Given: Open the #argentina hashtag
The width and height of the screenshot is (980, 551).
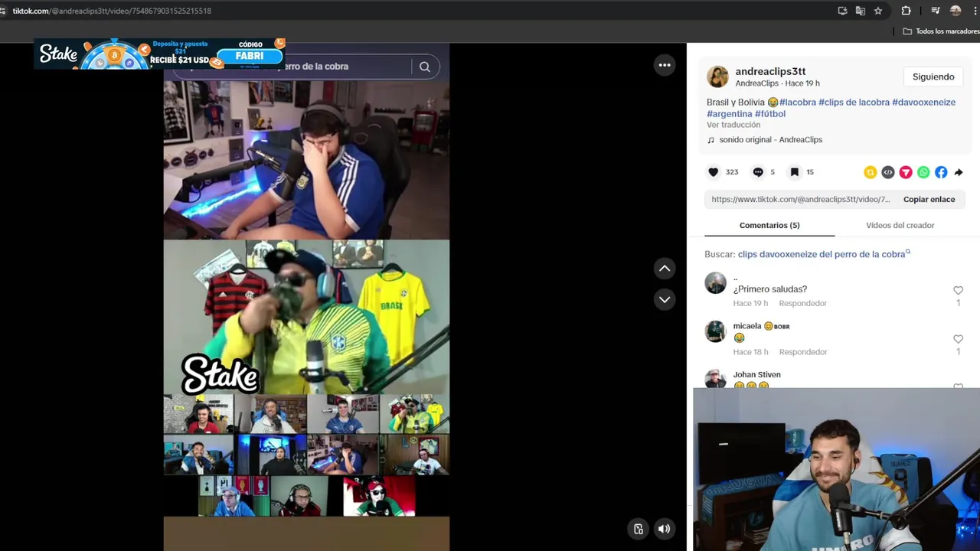Looking at the screenshot, I should tap(730, 114).
